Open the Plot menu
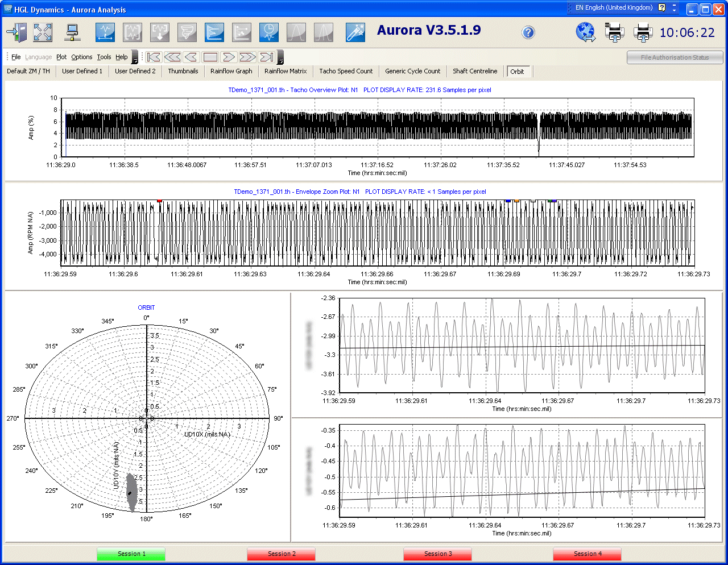 (x=61, y=57)
